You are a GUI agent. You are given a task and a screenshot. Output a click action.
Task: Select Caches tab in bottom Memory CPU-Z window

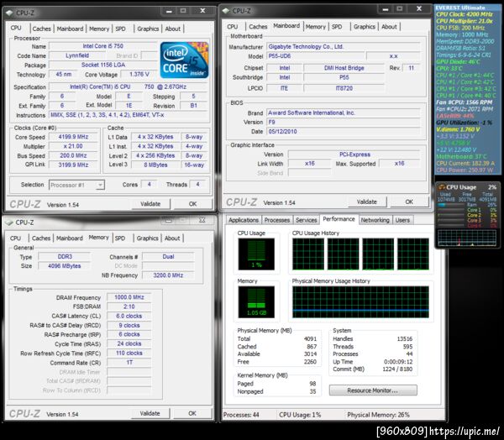[41, 238]
